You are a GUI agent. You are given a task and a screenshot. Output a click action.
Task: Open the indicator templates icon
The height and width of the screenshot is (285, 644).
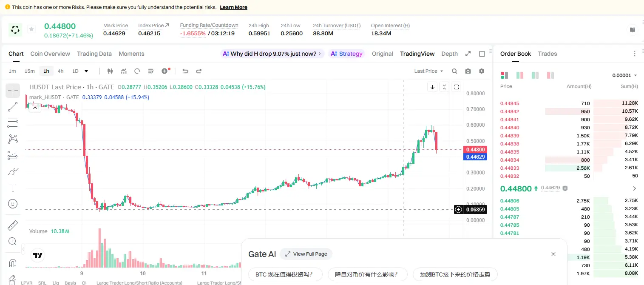pos(151,71)
